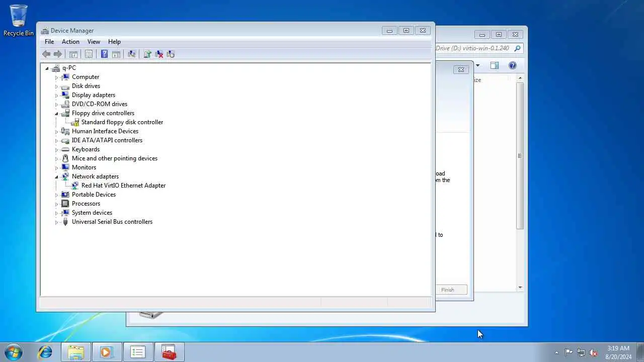
Task: Expand the DVD/CD-ROM drives arrow
Action: click(x=56, y=105)
